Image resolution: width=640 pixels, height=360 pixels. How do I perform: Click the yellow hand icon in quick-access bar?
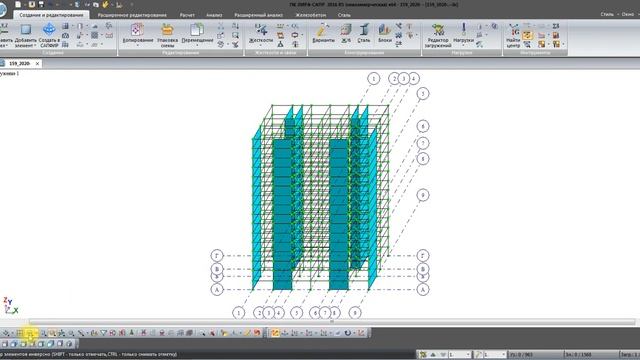[x=106, y=4]
